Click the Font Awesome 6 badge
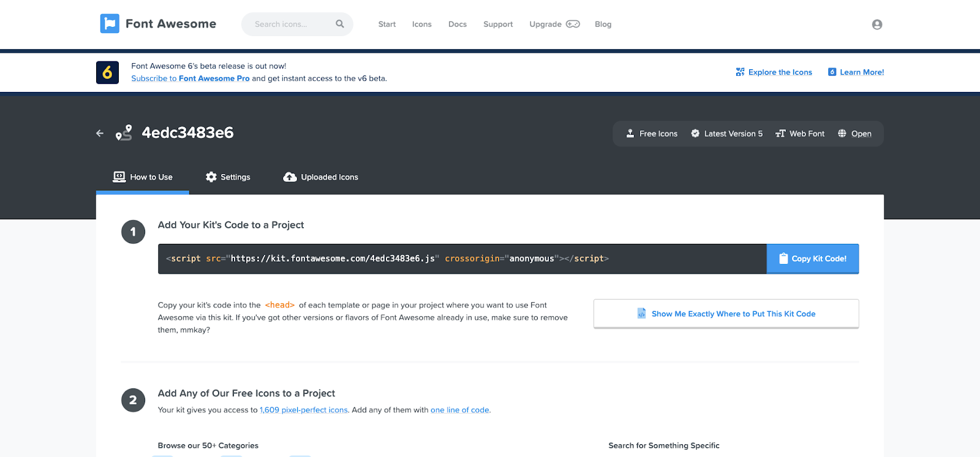Viewport: 980px width, 457px height. 107,72
